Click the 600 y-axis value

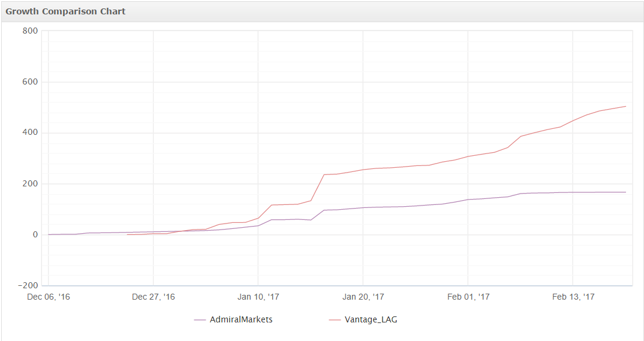pos(30,82)
